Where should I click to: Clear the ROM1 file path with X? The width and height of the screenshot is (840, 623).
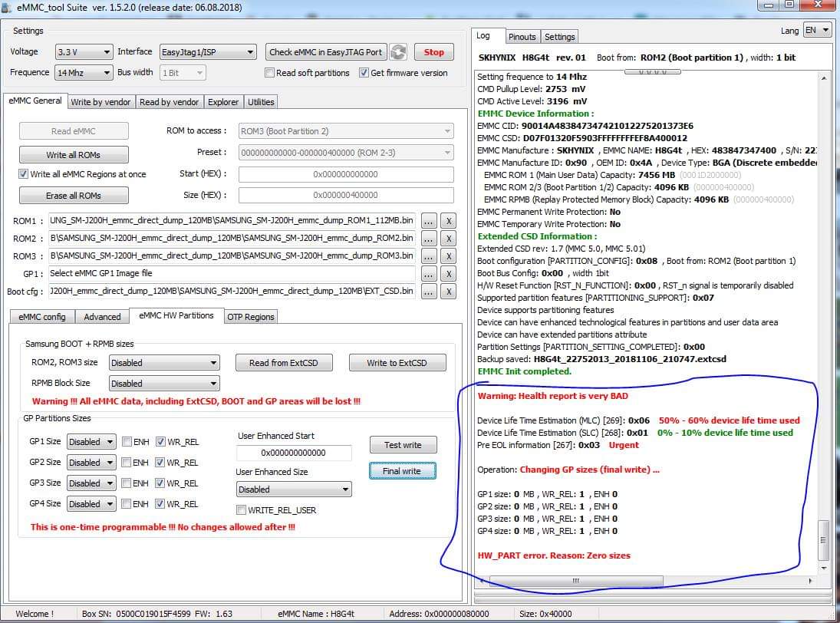point(449,221)
